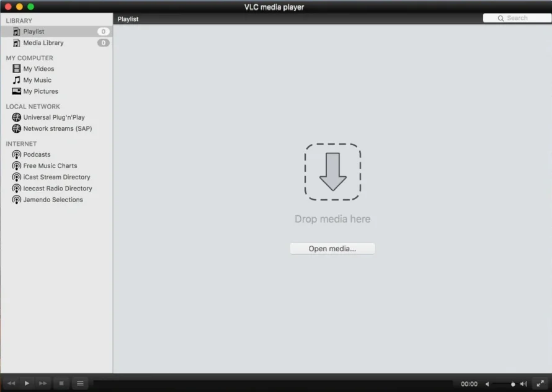Mute audio using the small speaker icon
Image resolution: width=552 pixels, height=392 pixels.
coord(487,384)
